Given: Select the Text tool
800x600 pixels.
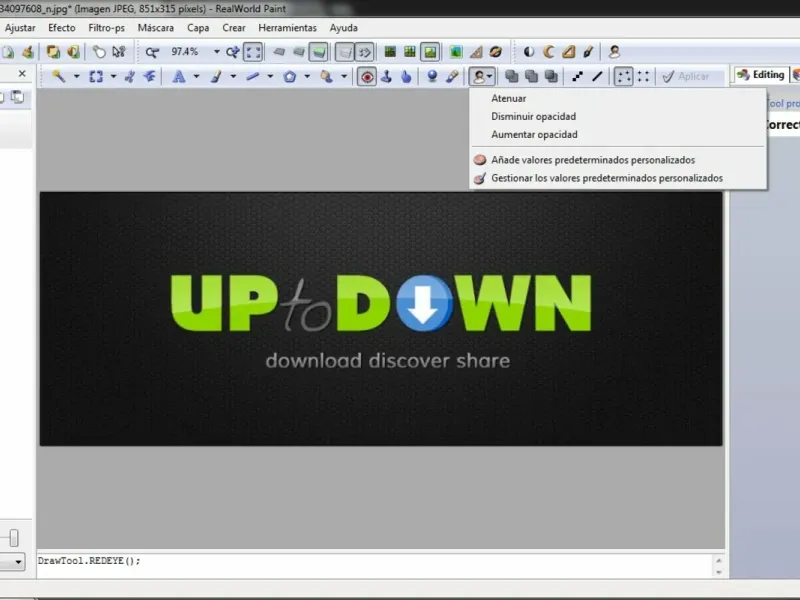Looking at the screenshot, I should [179, 77].
